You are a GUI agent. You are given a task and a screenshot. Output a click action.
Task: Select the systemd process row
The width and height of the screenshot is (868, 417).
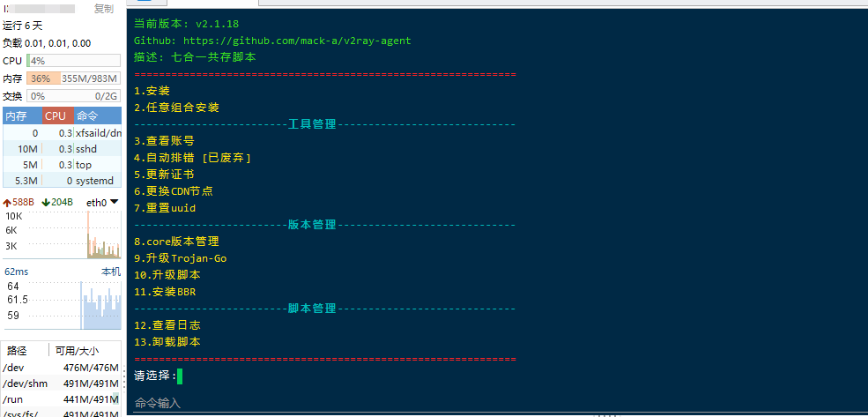(x=62, y=181)
